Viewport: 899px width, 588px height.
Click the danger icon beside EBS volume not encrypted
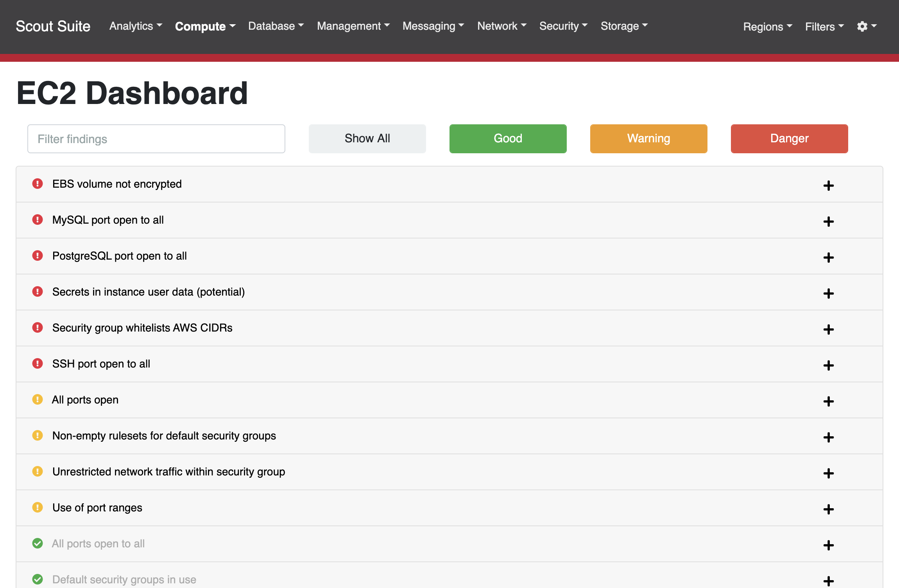pyautogui.click(x=38, y=183)
